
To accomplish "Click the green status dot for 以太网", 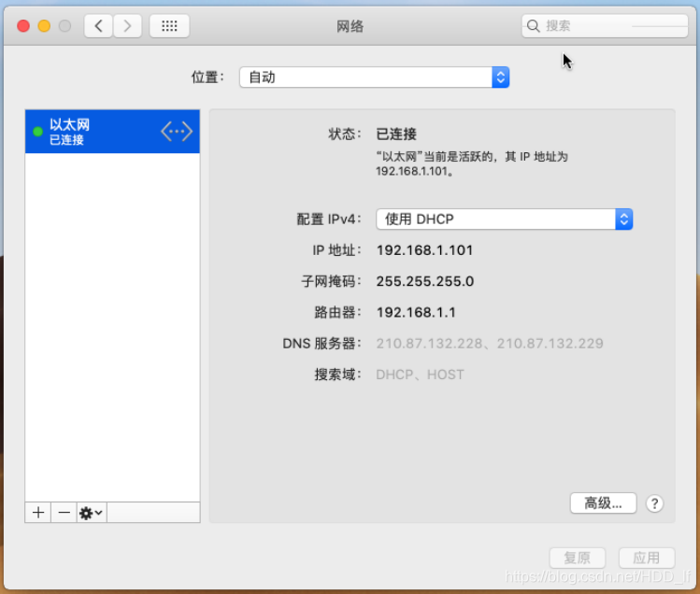I will pyautogui.click(x=38, y=131).
